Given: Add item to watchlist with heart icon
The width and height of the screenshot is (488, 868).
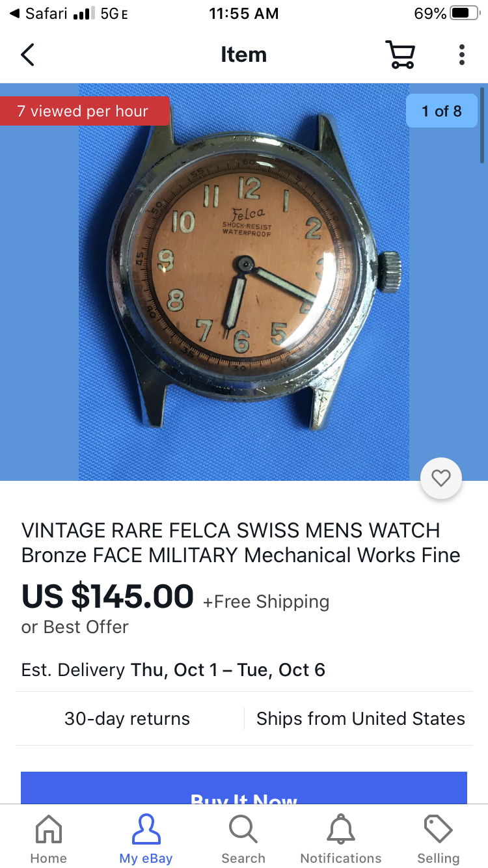Looking at the screenshot, I should pyautogui.click(x=441, y=478).
